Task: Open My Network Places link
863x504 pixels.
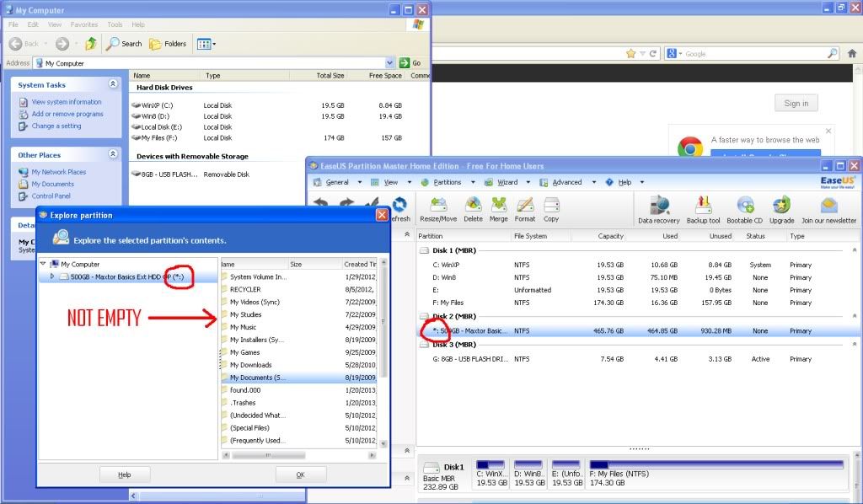Action: click(58, 172)
